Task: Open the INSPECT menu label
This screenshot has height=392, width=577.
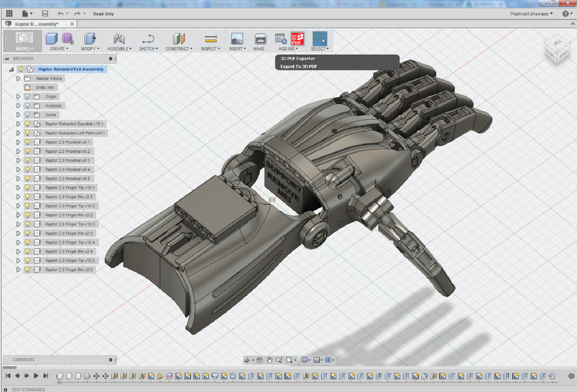Action: (x=210, y=49)
